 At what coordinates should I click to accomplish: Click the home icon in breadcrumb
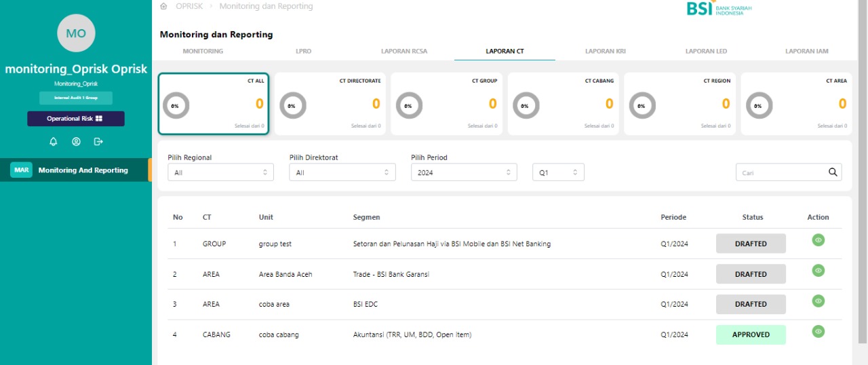tap(163, 6)
